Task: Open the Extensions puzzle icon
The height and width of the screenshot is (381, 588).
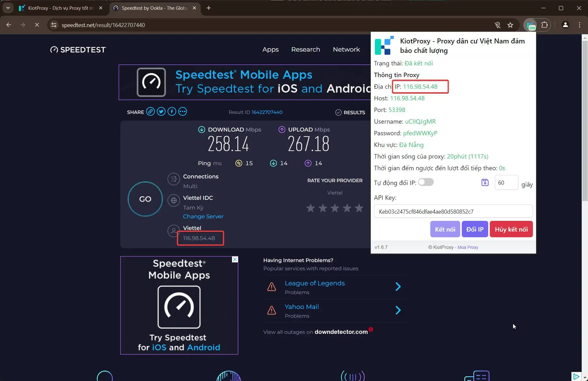Action: tap(544, 25)
